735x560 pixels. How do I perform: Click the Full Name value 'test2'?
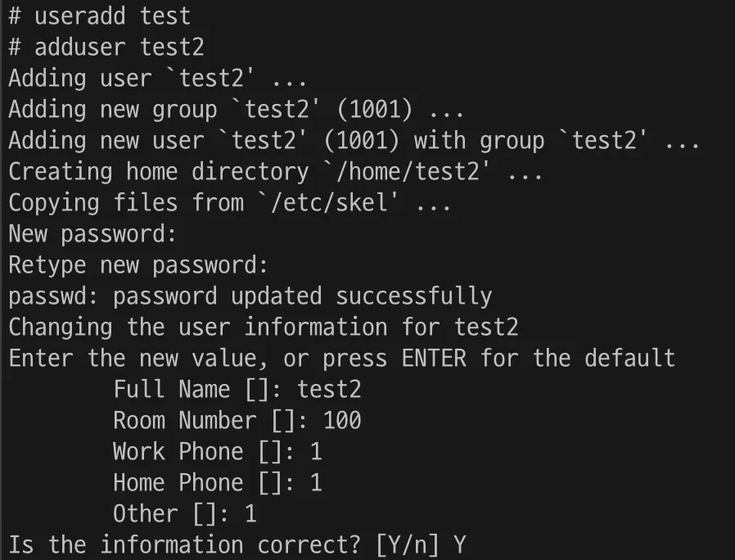click(x=329, y=390)
